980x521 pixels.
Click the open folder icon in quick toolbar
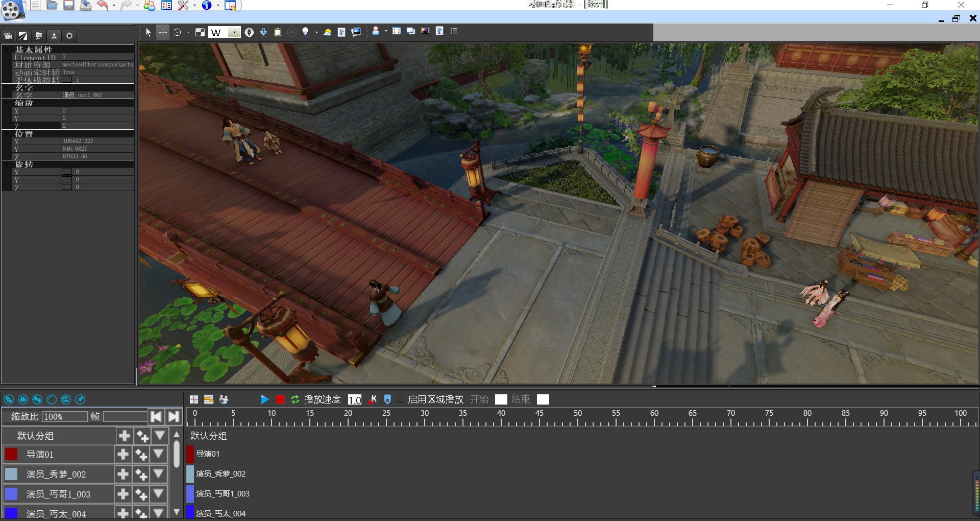[52, 5]
